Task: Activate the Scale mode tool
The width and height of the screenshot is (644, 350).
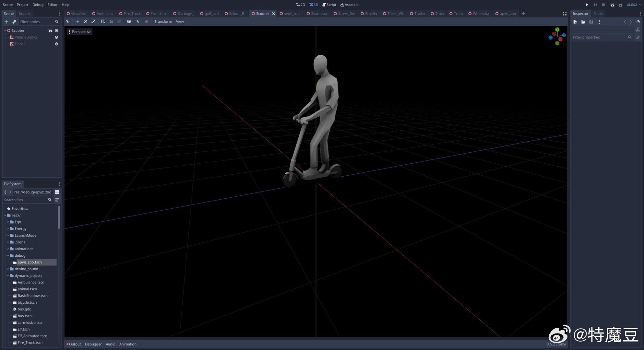Action: pos(93,22)
